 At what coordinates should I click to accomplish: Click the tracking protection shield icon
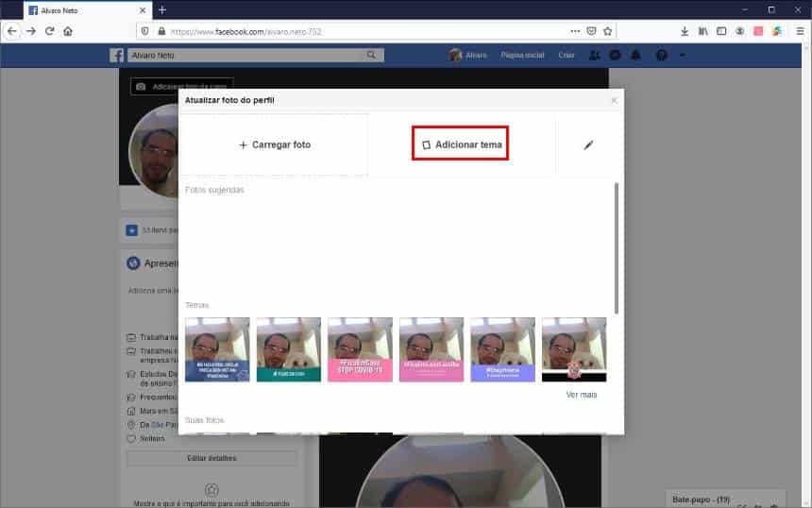pyautogui.click(x=145, y=31)
